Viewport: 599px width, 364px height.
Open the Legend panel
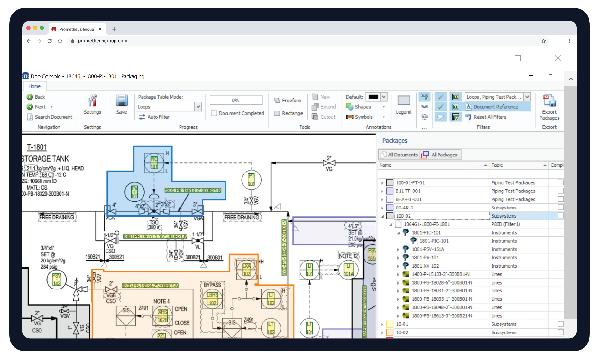tap(403, 104)
